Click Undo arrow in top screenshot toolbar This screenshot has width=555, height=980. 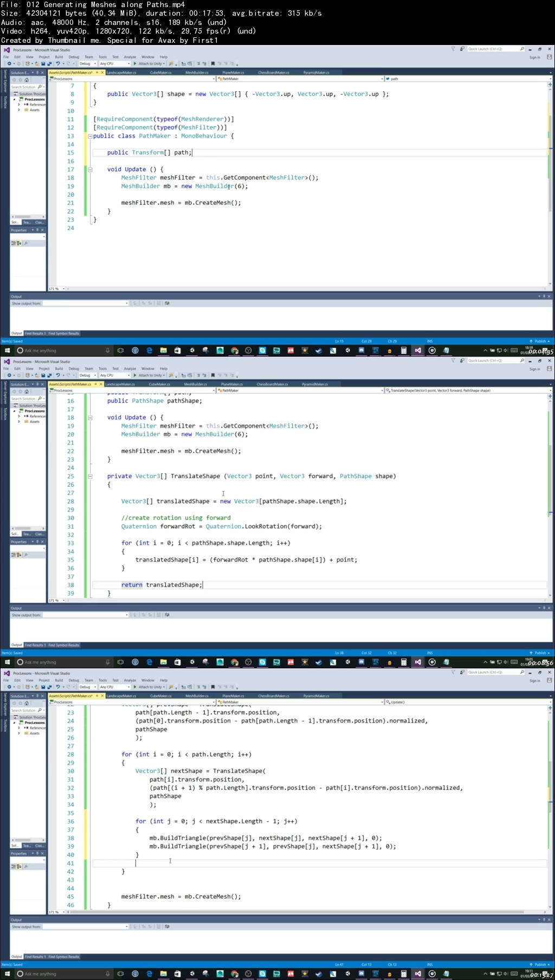point(57,64)
